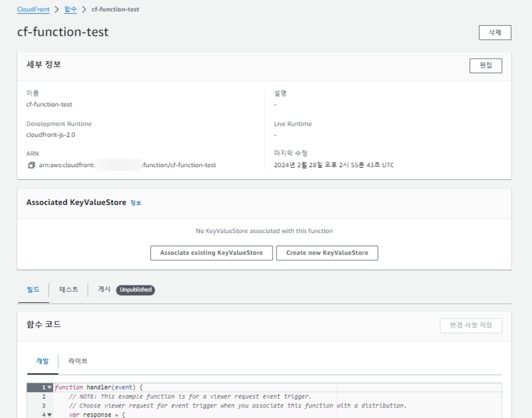Click the Unpublished status badge
Viewport: 532px width, 418px height.
point(136,290)
